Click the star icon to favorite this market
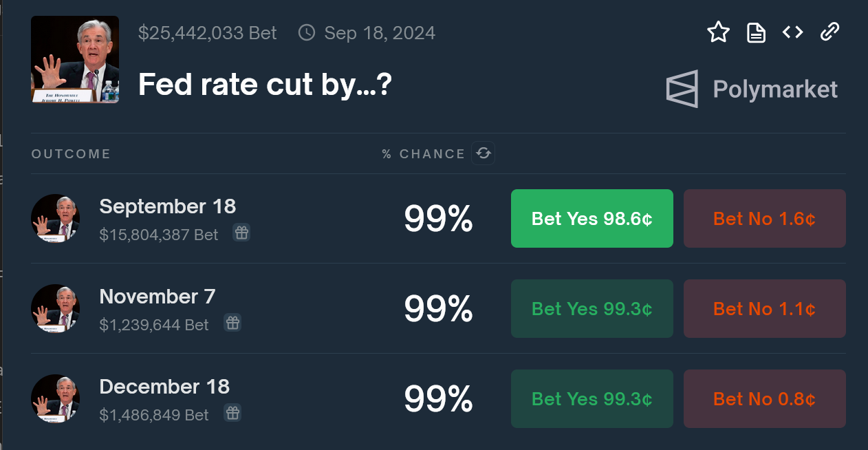The width and height of the screenshot is (868, 450). point(718,32)
